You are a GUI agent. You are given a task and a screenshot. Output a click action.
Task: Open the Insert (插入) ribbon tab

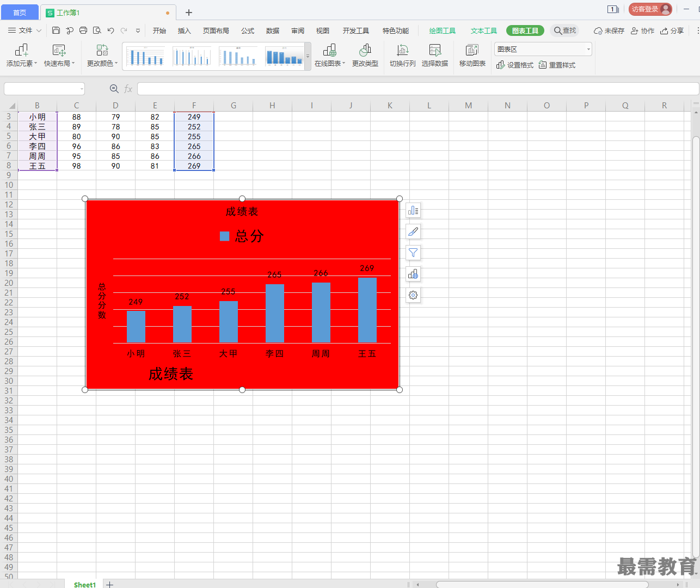[x=185, y=30]
